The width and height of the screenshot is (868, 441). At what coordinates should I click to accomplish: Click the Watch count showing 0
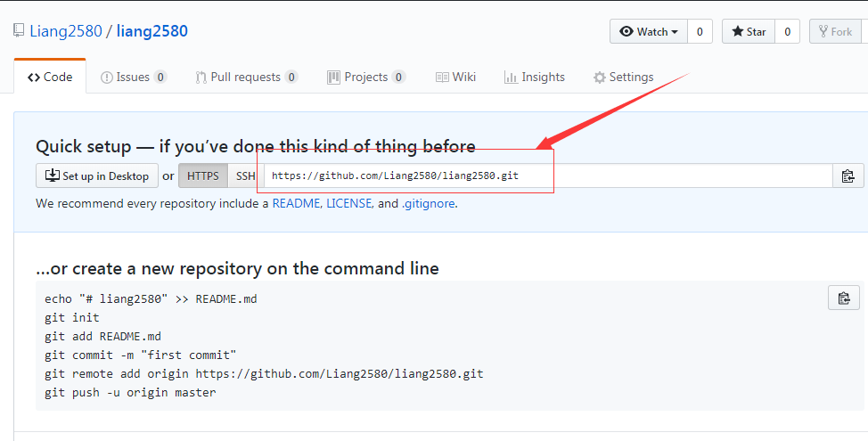coord(700,31)
